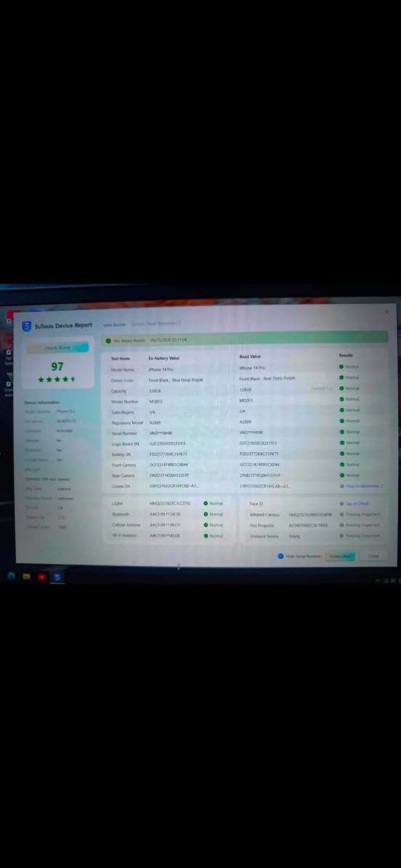The image size is (401, 868).
Task: Click the 3uTools icon on the taskbar
Action: [x=57, y=577]
